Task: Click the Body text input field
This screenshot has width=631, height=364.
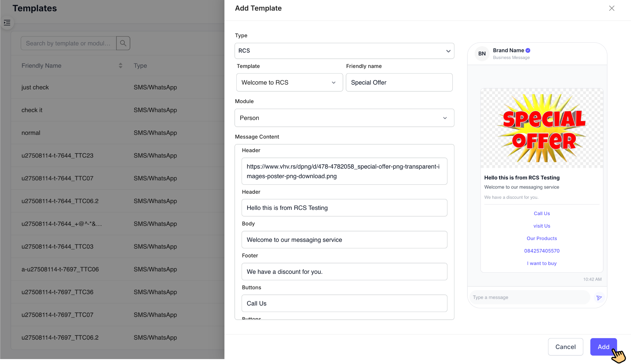Action: 344,240
